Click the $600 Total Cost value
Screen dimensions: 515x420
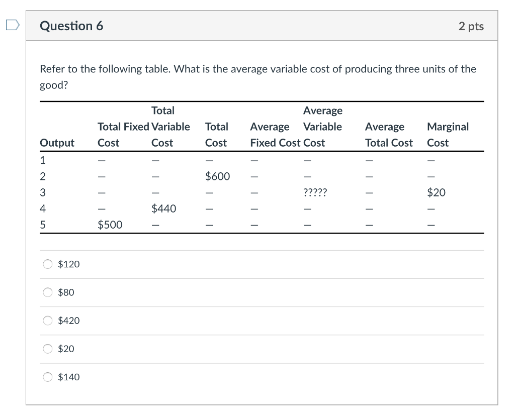(x=217, y=176)
